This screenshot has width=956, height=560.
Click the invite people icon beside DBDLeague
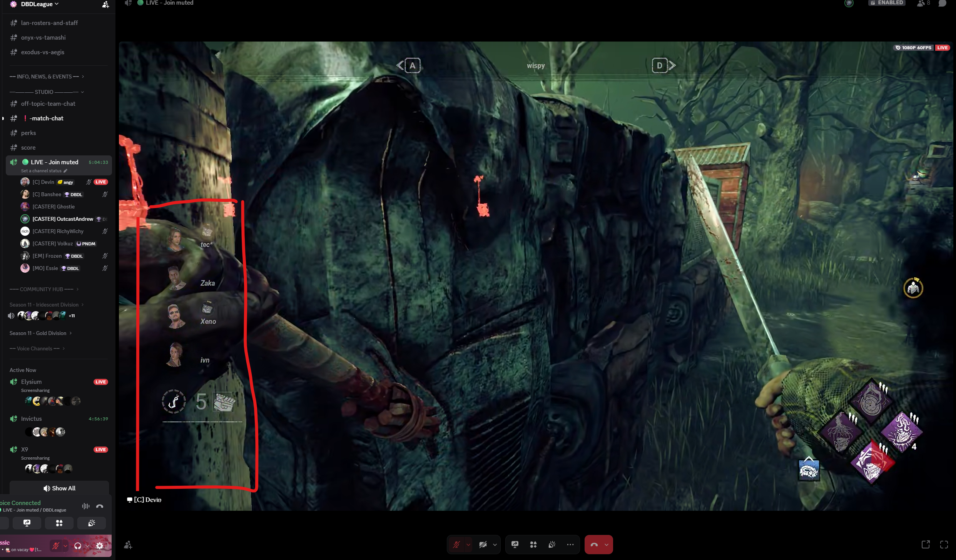tap(105, 5)
